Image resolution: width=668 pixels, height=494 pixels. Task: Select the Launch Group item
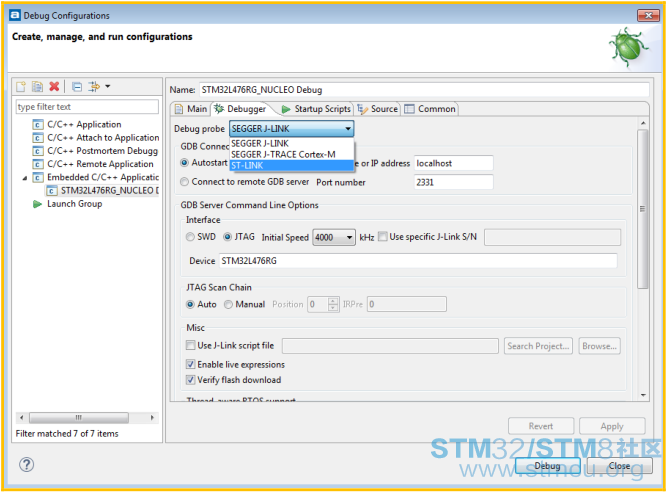75,204
